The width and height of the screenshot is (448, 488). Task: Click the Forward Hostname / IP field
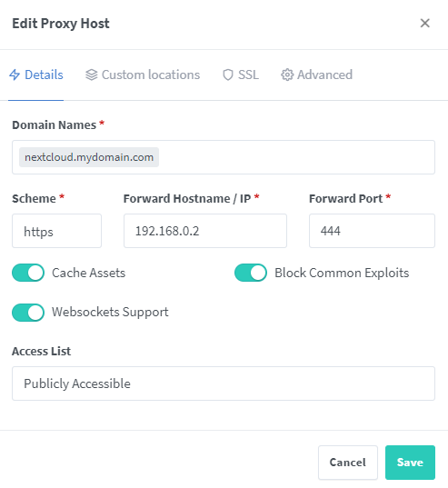point(205,231)
